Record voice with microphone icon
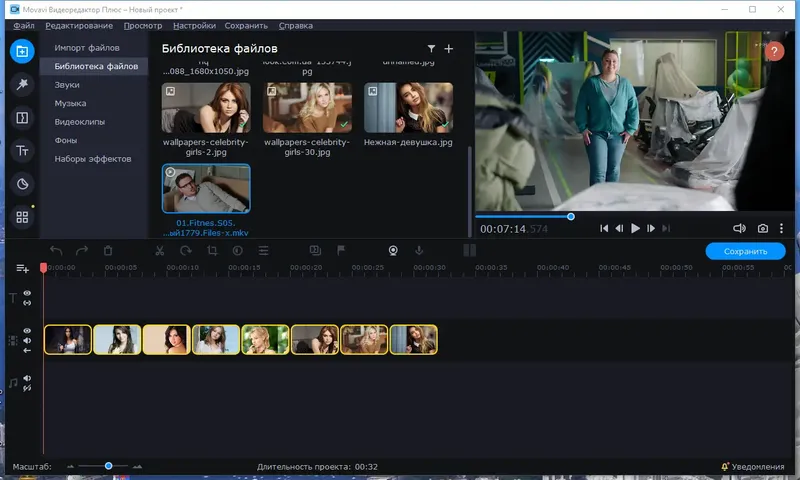800x480 pixels. point(419,250)
